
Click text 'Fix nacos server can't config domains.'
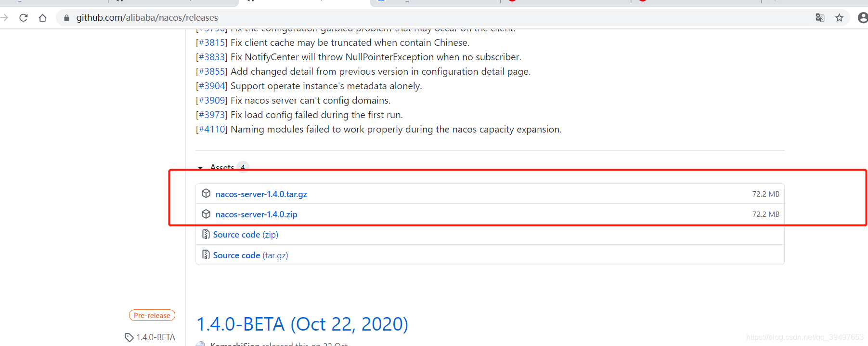pos(311,100)
